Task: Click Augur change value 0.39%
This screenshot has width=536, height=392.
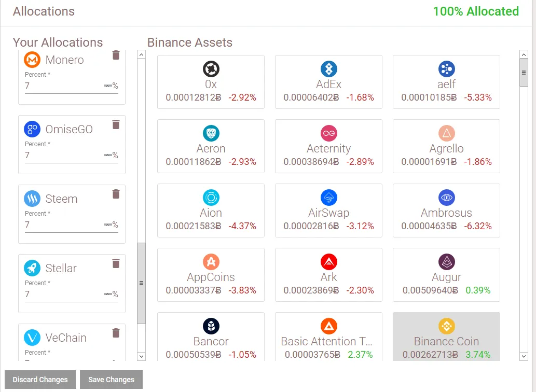Action: point(478,290)
